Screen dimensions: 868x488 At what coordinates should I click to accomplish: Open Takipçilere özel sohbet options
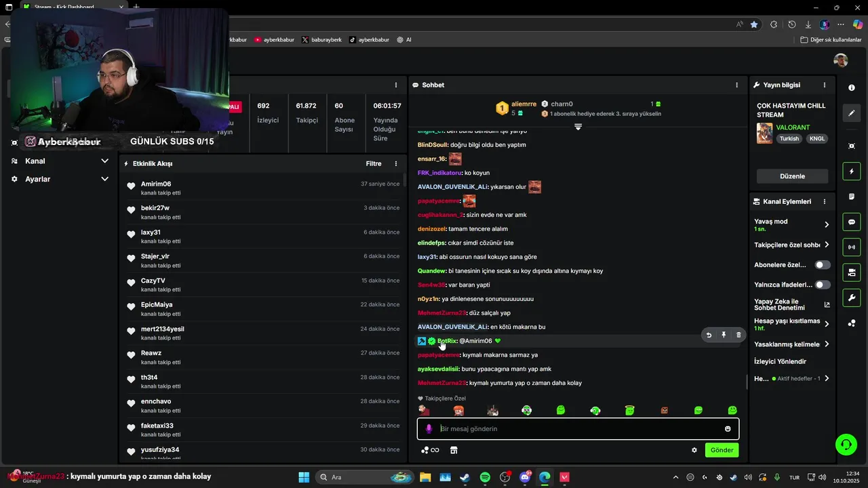792,245
